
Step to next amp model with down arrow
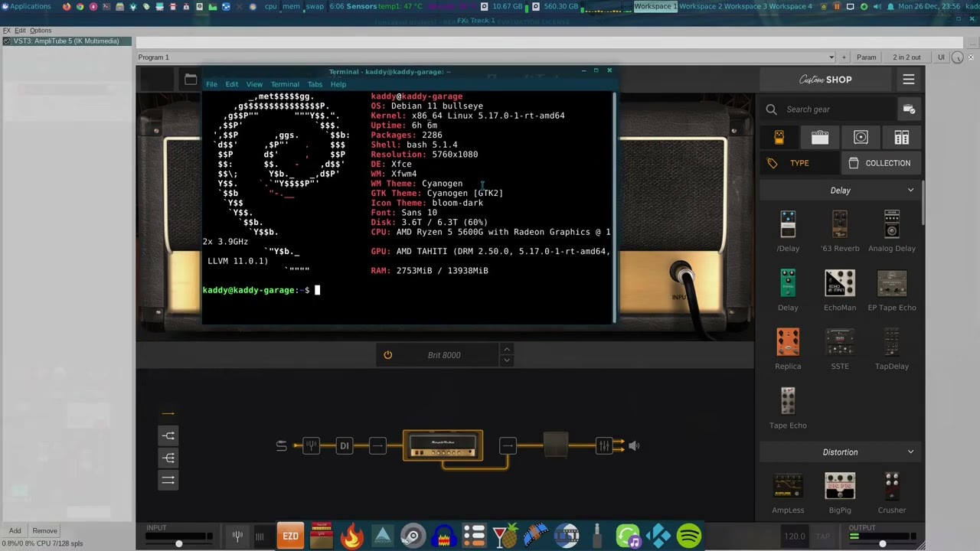(x=506, y=360)
